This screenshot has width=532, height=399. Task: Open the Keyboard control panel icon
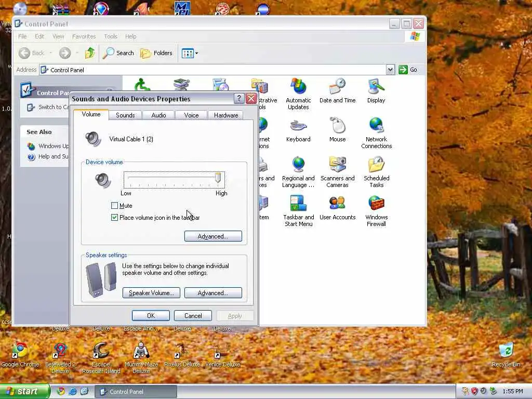[298, 129]
